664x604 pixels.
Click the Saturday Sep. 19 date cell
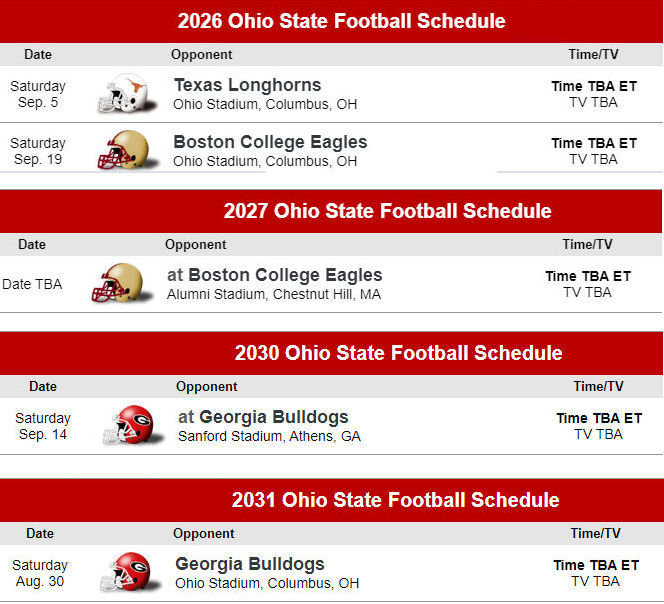click(x=38, y=151)
